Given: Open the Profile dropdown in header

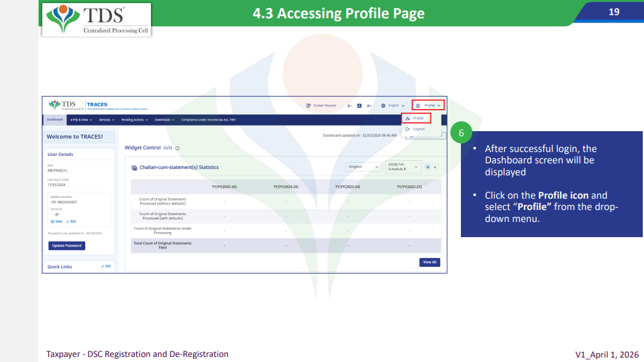Looking at the screenshot, I should click(429, 105).
